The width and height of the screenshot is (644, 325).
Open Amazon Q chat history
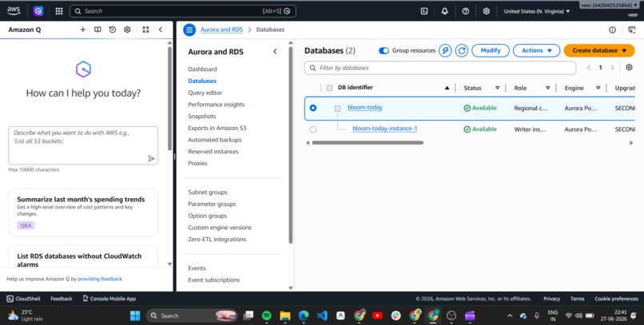tap(113, 30)
